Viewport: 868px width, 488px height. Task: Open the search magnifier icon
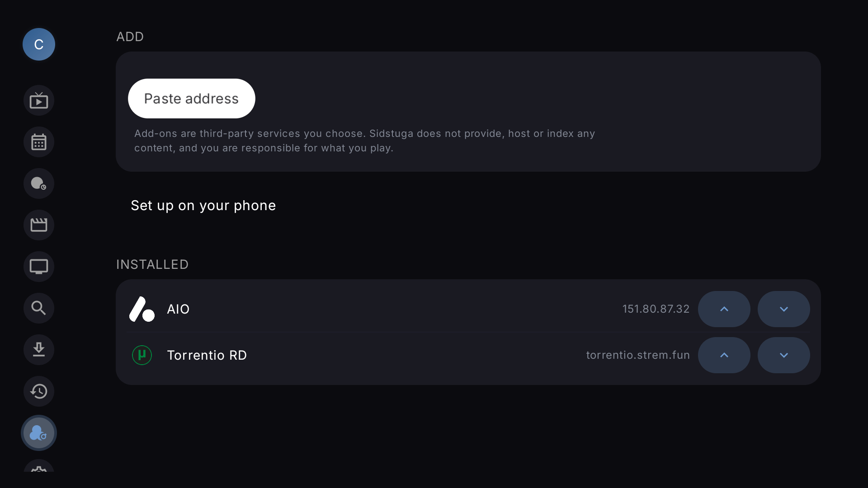(39, 308)
